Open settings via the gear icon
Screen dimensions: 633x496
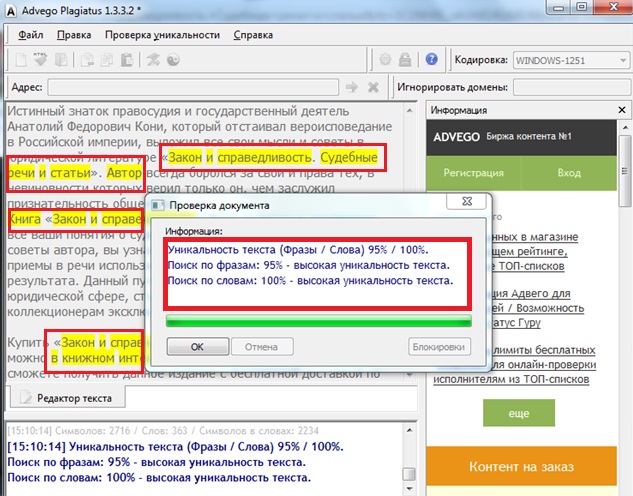tap(385, 60)
